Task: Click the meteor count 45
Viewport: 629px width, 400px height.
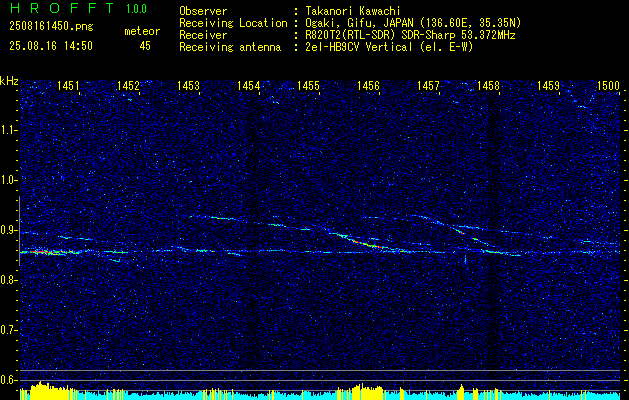Action: (145, 46)
